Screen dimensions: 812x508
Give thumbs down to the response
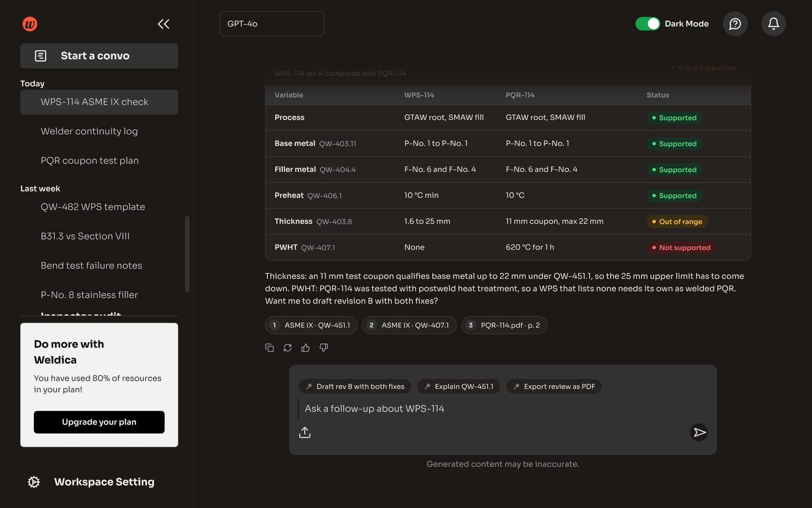324,348
